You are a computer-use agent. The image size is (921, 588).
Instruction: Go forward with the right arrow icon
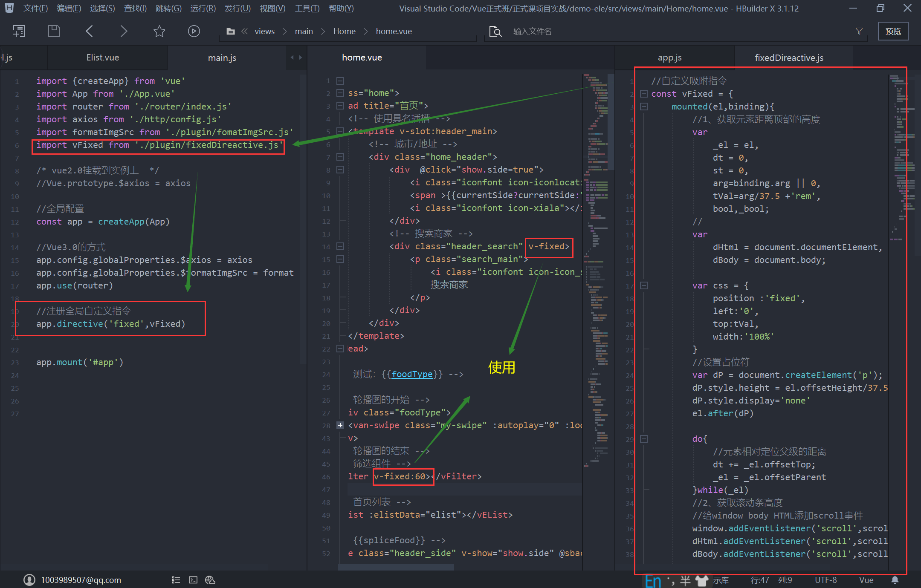click(x=124, y=31)
